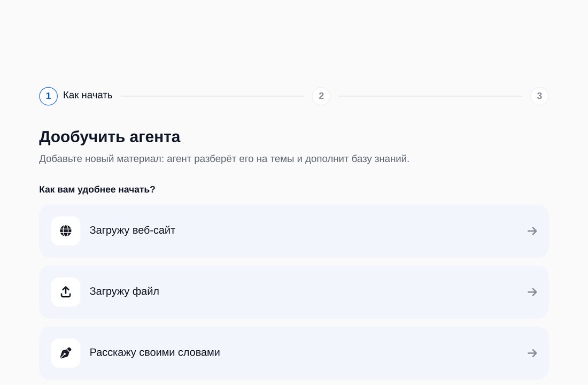The height and width of the screenshot is (385, 588).
Task: Click arrow on 'Расскажу своими словами' row
Action: coord(532,353)
